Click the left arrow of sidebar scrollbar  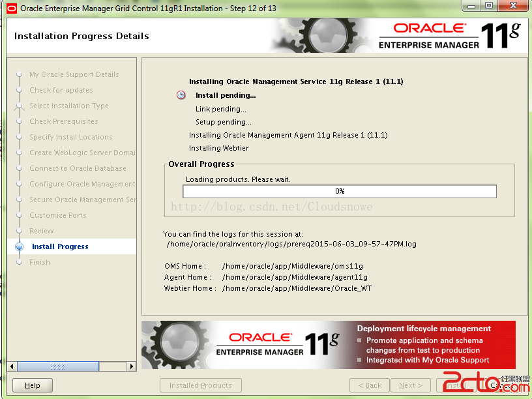12,366
